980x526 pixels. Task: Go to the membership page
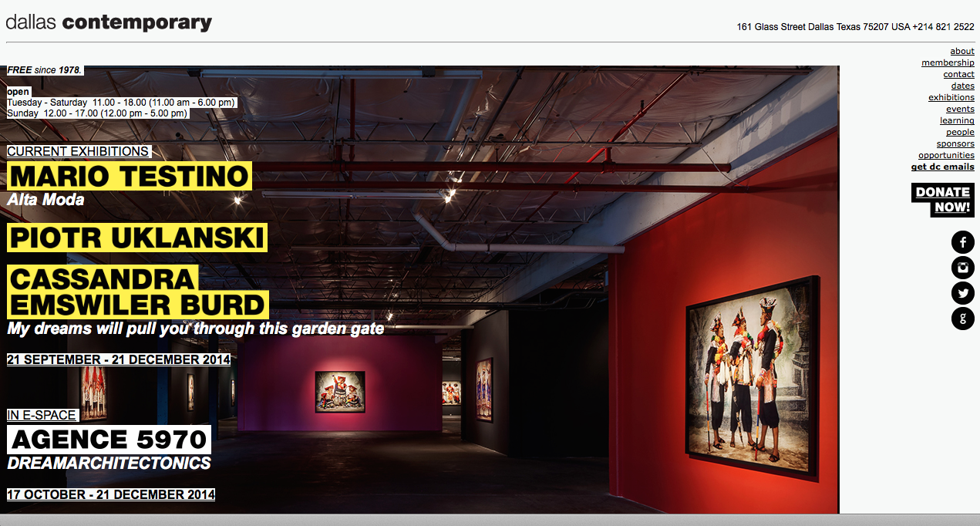(948, 62)
